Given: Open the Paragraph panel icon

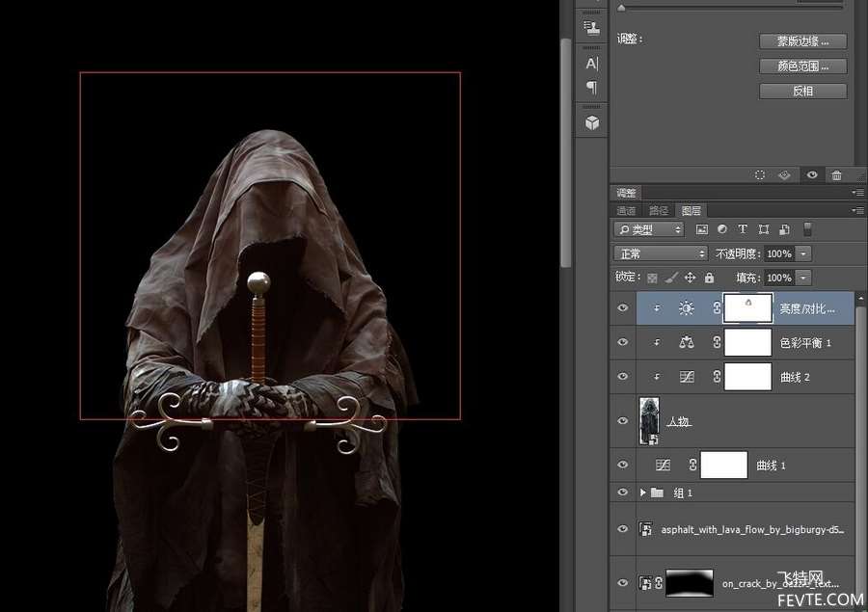Looking at the screenshot, I should click(592, 87).
